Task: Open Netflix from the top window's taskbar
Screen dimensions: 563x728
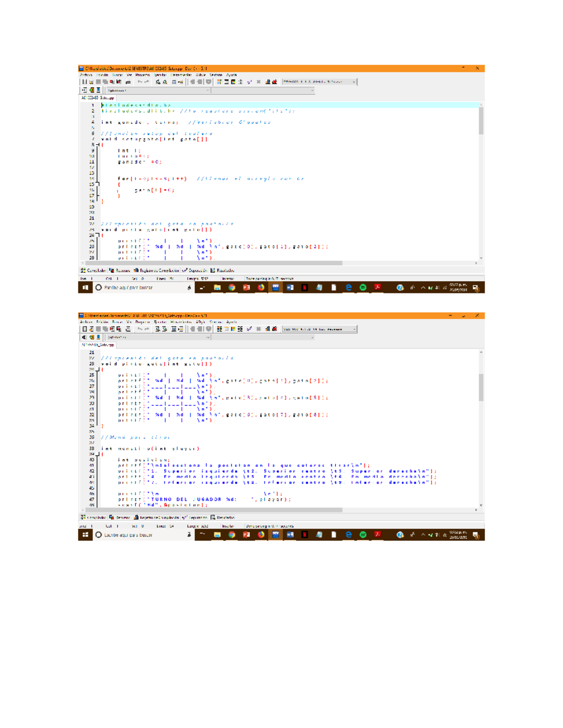Action: click(x=304, y=287)
